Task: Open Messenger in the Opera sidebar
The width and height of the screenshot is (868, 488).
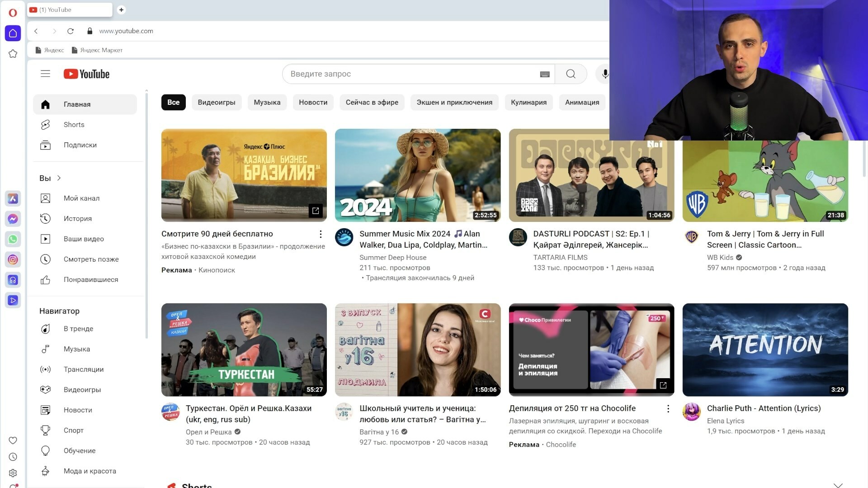Action: pyautogui.click(x=13, y=219)
